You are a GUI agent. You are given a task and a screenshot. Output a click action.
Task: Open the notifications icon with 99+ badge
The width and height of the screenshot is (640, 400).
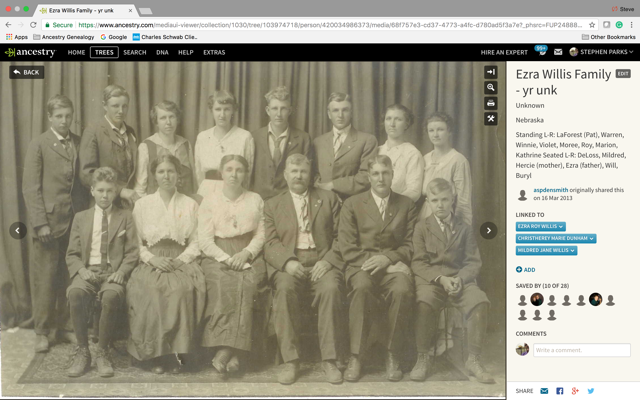(x=542, y=51)
